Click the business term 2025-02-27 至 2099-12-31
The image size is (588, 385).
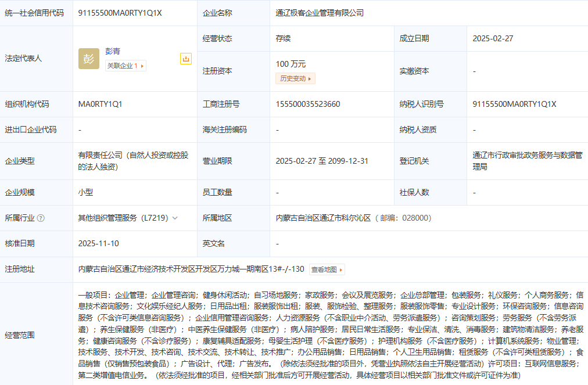[x=322, y=161]
